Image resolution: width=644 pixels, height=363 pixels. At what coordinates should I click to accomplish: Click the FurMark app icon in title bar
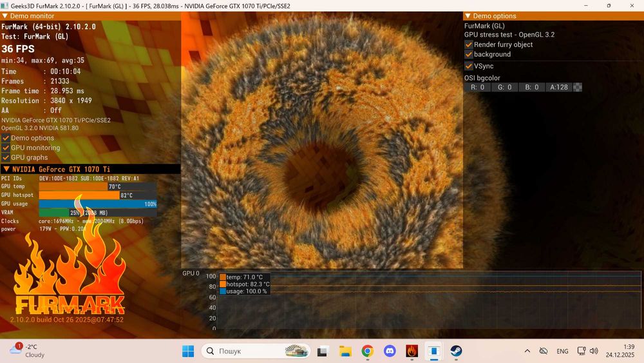[5, 6]
